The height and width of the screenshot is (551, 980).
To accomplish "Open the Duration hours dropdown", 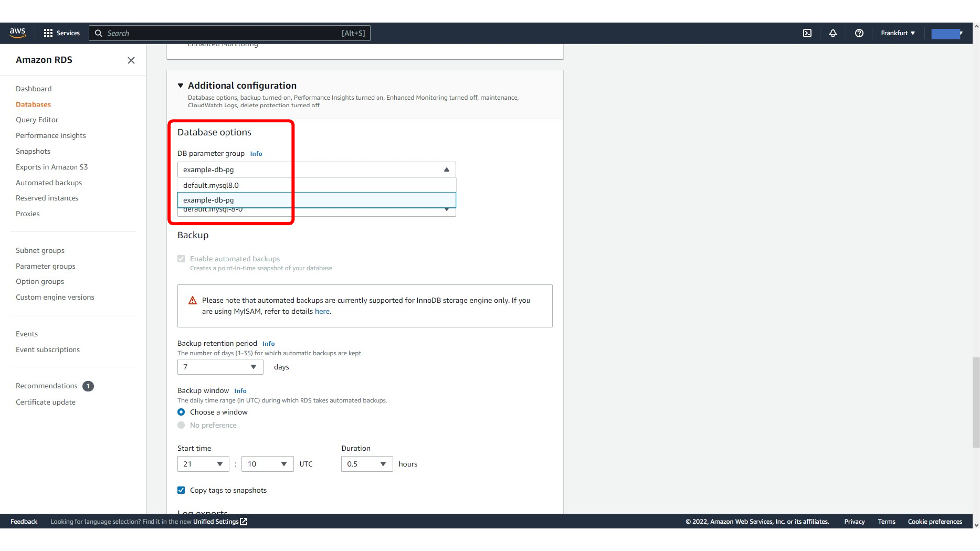I will [x=367, y=464].
